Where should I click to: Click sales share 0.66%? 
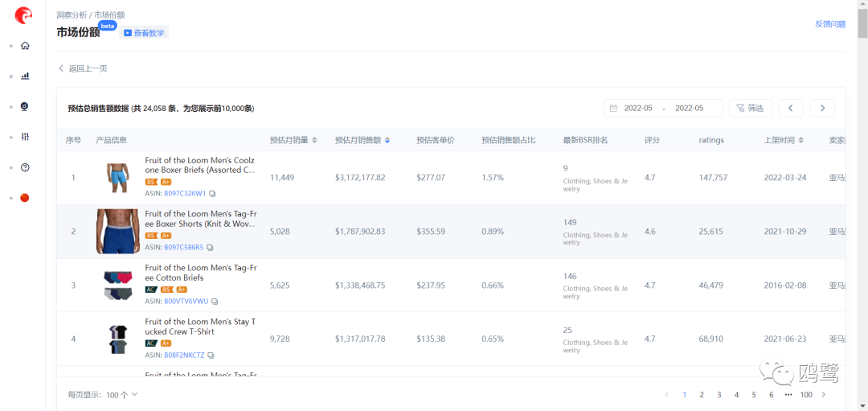493,286
